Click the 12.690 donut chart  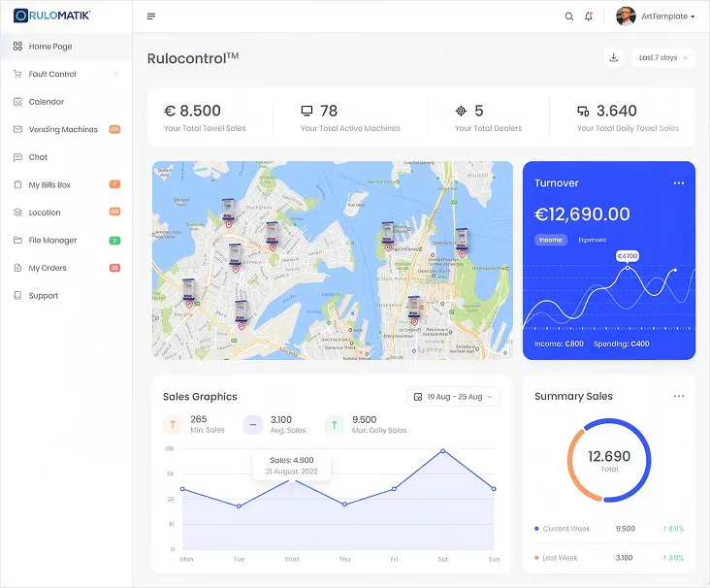[x=609, y=460]
